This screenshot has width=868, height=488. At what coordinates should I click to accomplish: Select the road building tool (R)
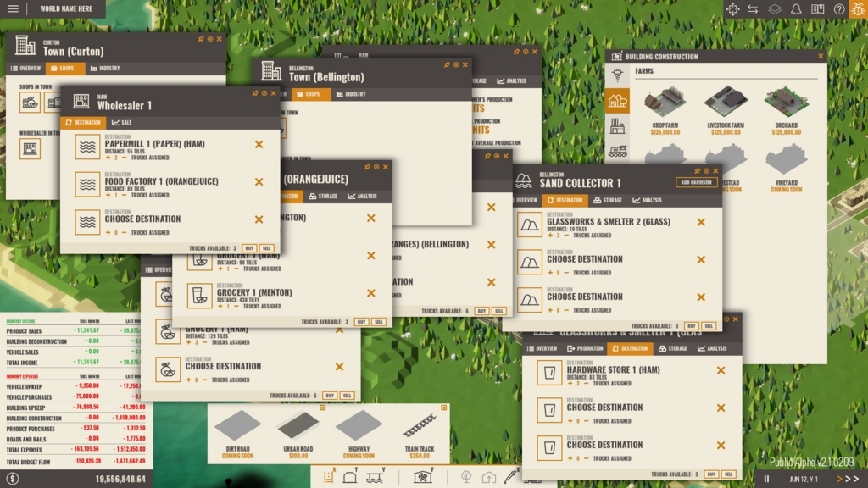click(x=330, y=476)
